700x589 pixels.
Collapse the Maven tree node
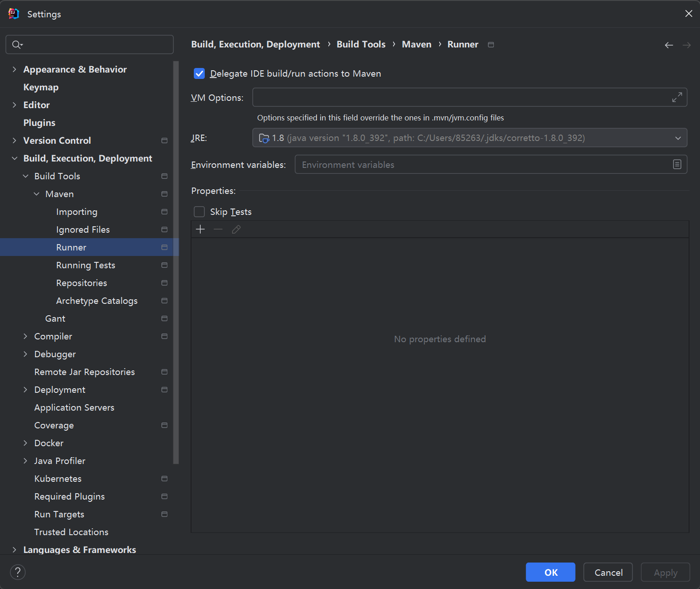(x=36, y=194)
